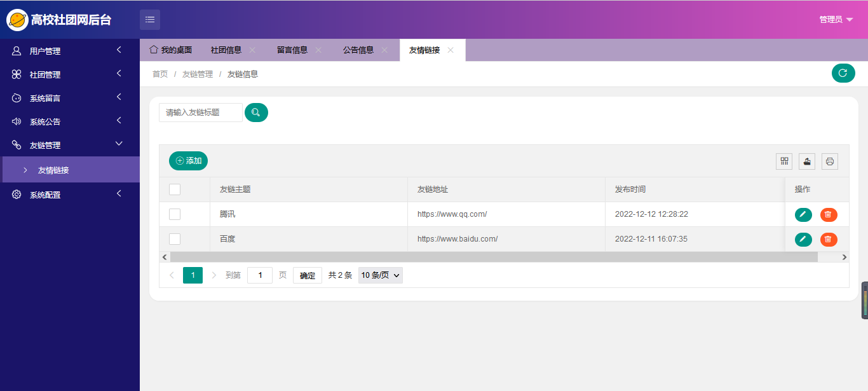Expand the 用户管理 menu chevron
The width and height of the screenshot is (868, 391).
[x=119, y=50]
